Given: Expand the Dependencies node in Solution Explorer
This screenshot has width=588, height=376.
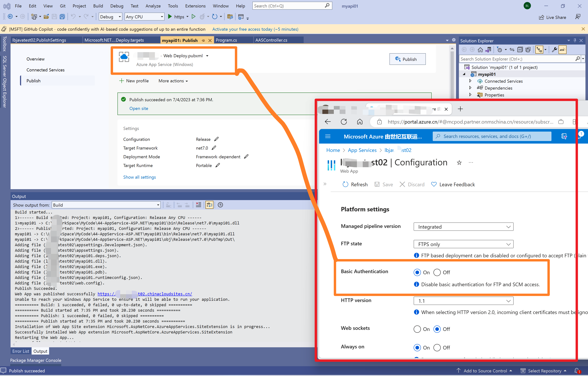Looking at the screenshot, I should pos(470,88).
